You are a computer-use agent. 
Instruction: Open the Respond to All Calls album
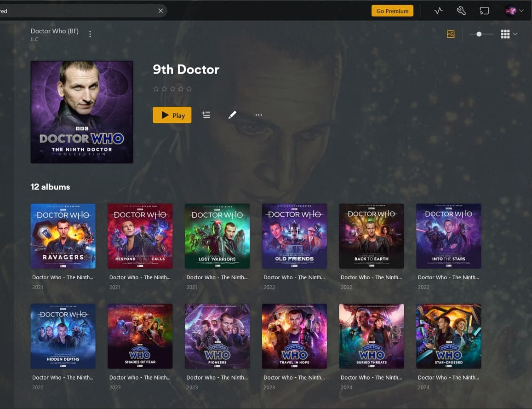click(140, 236)
